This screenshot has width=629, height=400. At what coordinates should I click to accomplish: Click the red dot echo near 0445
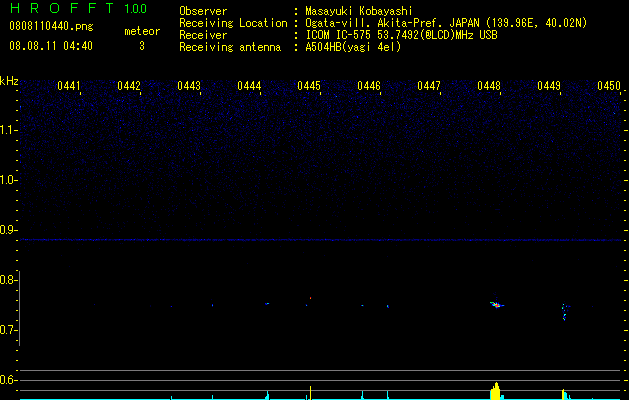point(310,298)
